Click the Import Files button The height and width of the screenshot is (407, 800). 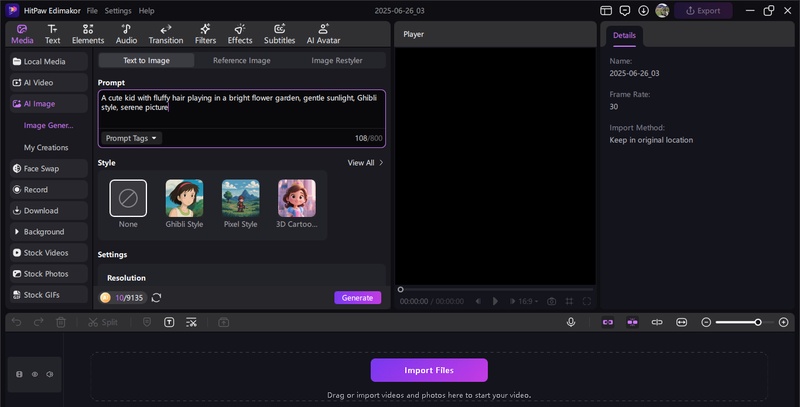(x=429, y=370)
